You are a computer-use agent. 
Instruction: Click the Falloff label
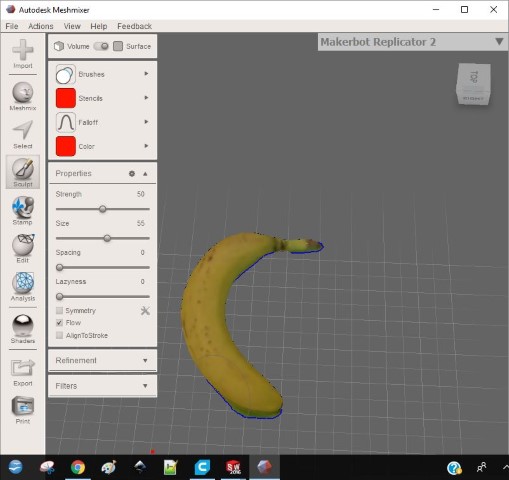click(88, 122)
